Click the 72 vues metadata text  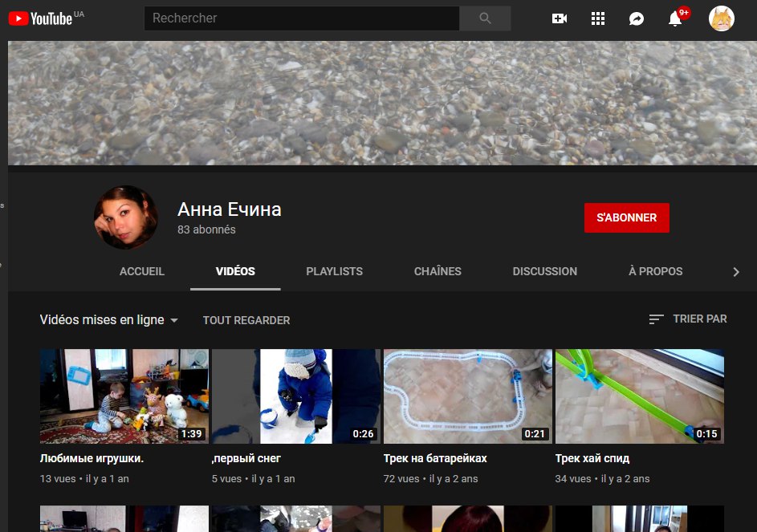click(x=401, y=479)
